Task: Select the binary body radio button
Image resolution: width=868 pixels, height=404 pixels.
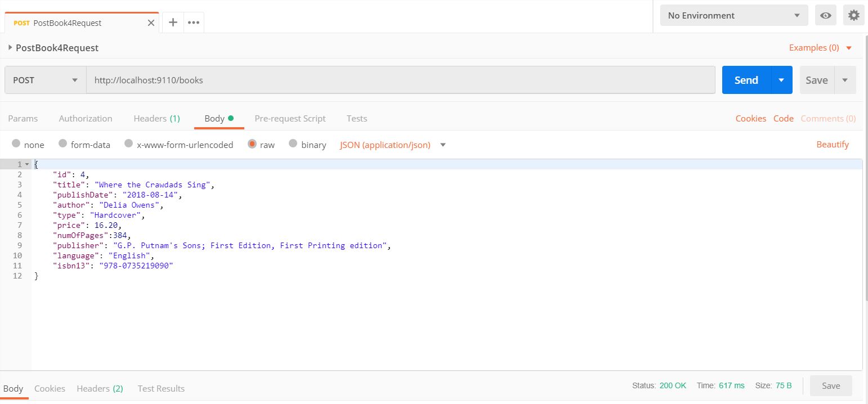Action: pyautogui.click(x=293, y=144)
